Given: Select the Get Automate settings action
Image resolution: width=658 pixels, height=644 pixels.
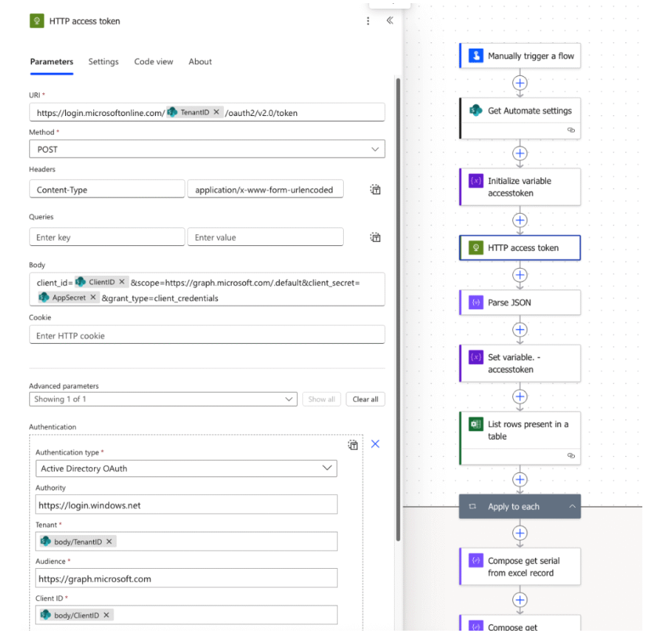Looking at the screenshot, I should (520, 118).
